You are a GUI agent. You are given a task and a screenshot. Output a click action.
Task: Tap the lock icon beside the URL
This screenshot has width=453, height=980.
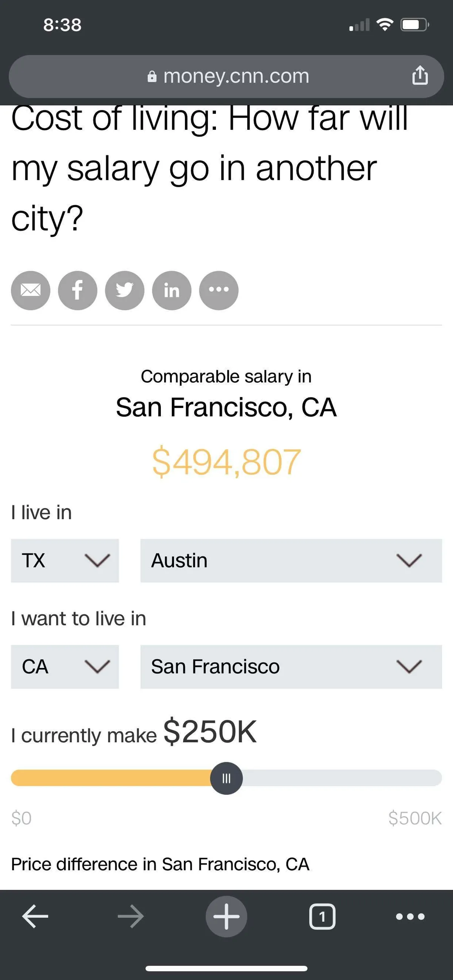[x=152, y=77]
